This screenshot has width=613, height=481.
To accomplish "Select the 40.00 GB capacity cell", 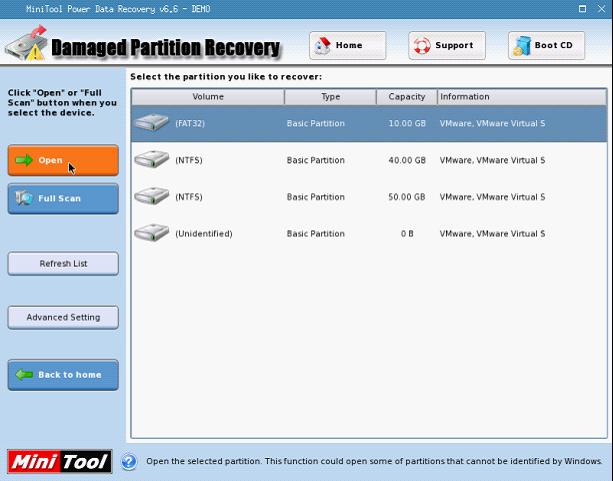I will tap(407, 160).
